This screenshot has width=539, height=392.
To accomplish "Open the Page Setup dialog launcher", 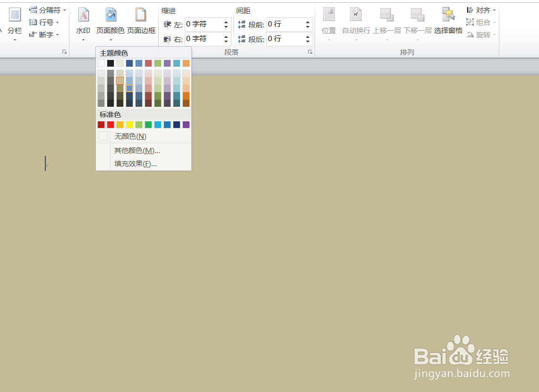I will (64, 52).
